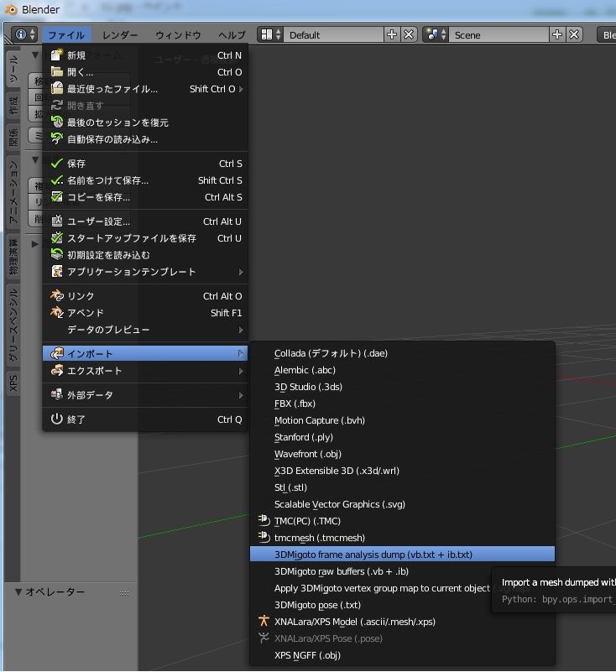Expand the データのプレビュー submenu arrow
The height and width of the screenshot is (672, 616).
[241, 330]
